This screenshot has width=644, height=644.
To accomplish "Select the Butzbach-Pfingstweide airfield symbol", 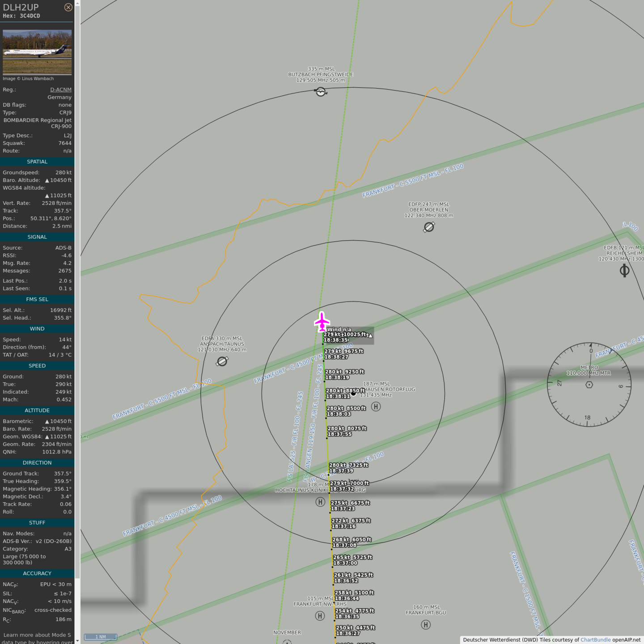I will pyautogui.click(x=321, y=92).
